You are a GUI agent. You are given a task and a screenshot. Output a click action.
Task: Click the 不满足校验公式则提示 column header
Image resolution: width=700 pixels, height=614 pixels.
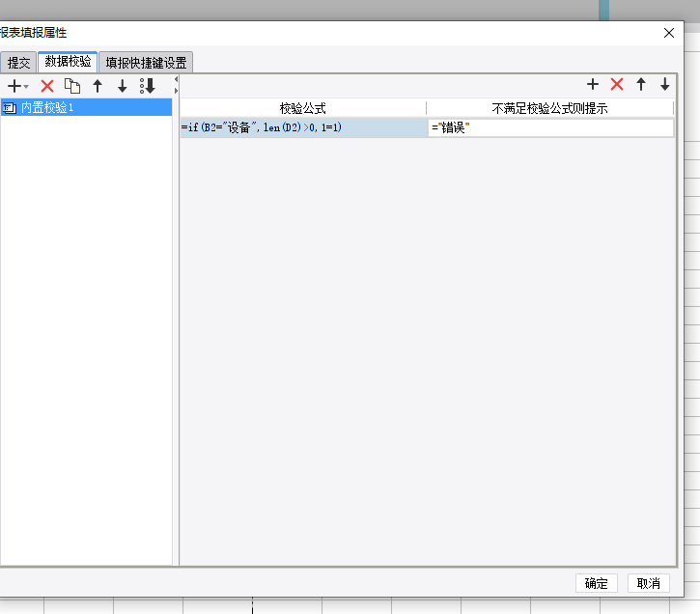(549, 108)
